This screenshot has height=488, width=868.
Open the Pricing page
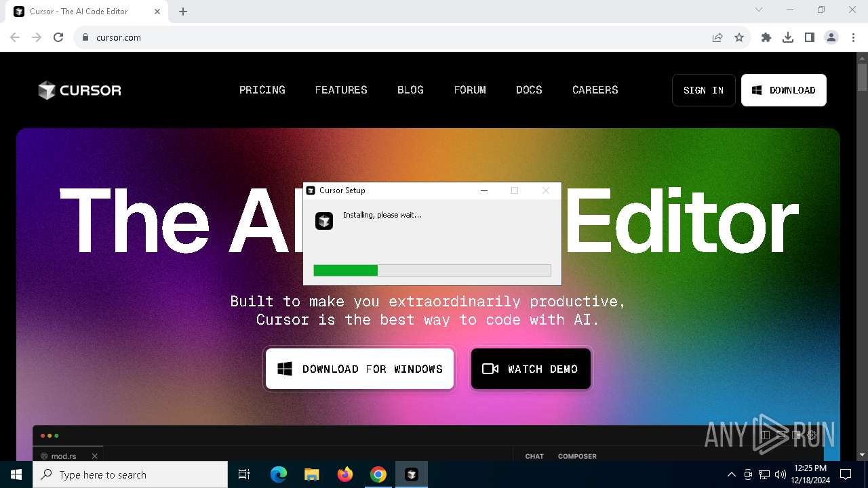click(262, 90)
